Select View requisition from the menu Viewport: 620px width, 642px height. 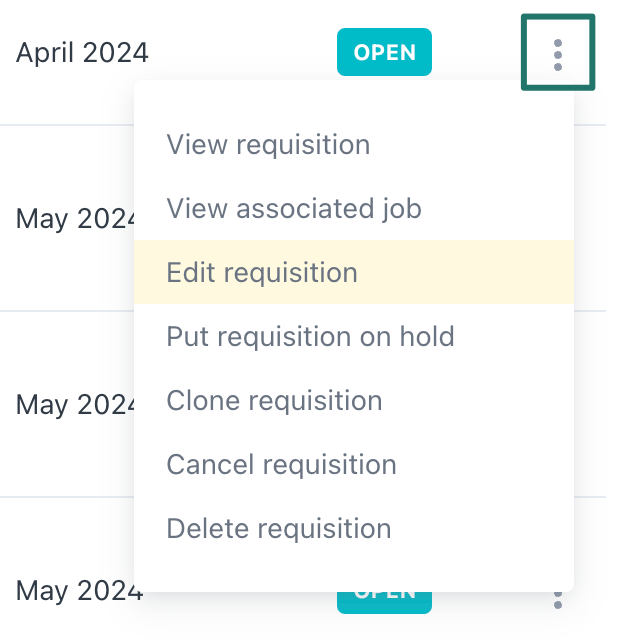click(x=268, y=145)
